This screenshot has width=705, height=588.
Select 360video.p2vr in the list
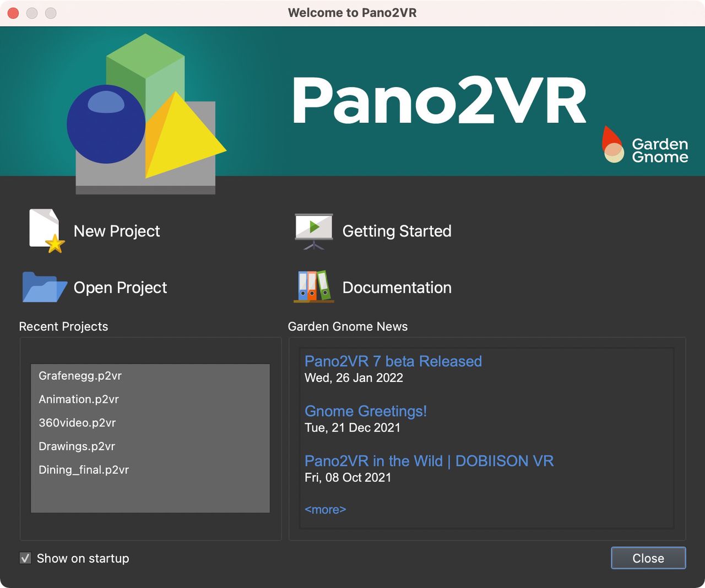[77, 423]
